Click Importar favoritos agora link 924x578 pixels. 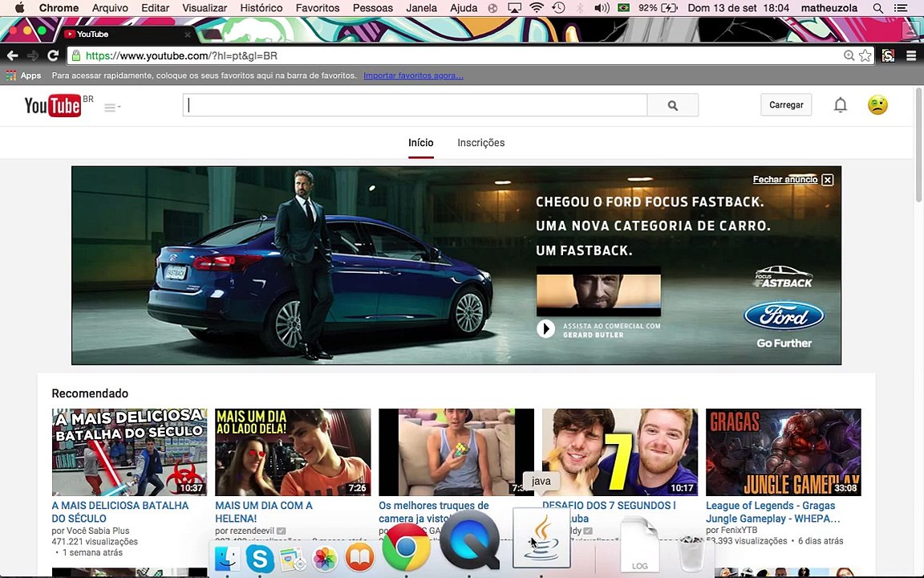[x=413, y=75]
